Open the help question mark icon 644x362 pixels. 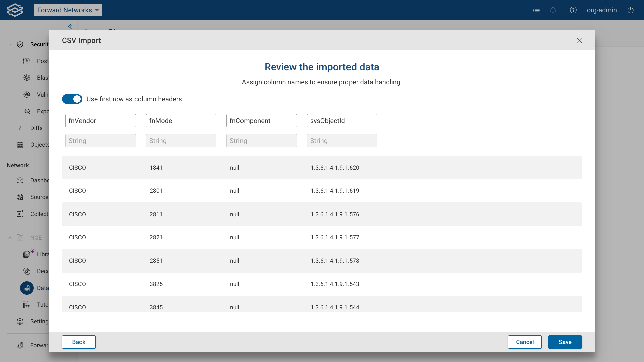point(573,10)
